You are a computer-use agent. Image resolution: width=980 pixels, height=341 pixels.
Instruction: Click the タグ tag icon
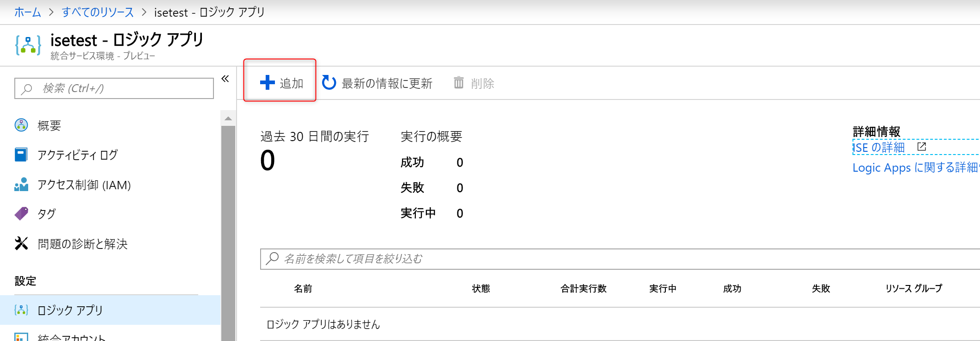pos(21,214)
